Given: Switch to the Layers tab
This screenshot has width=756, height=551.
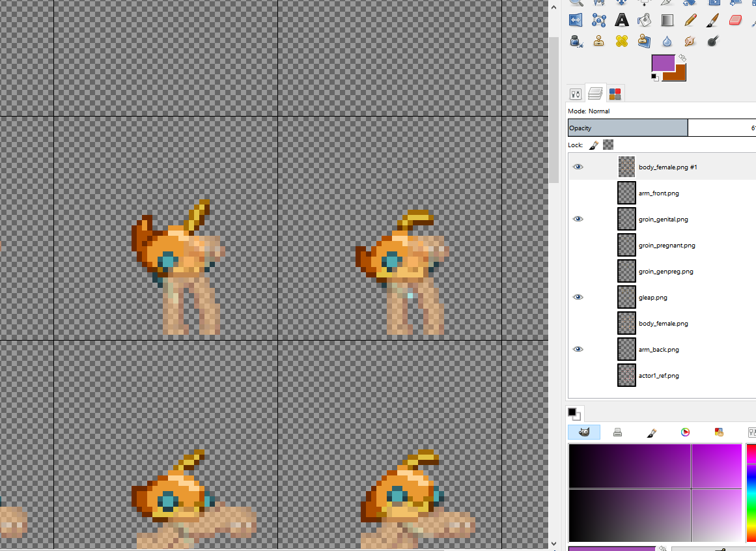Looking at the screenshot, I should point(595,93).
